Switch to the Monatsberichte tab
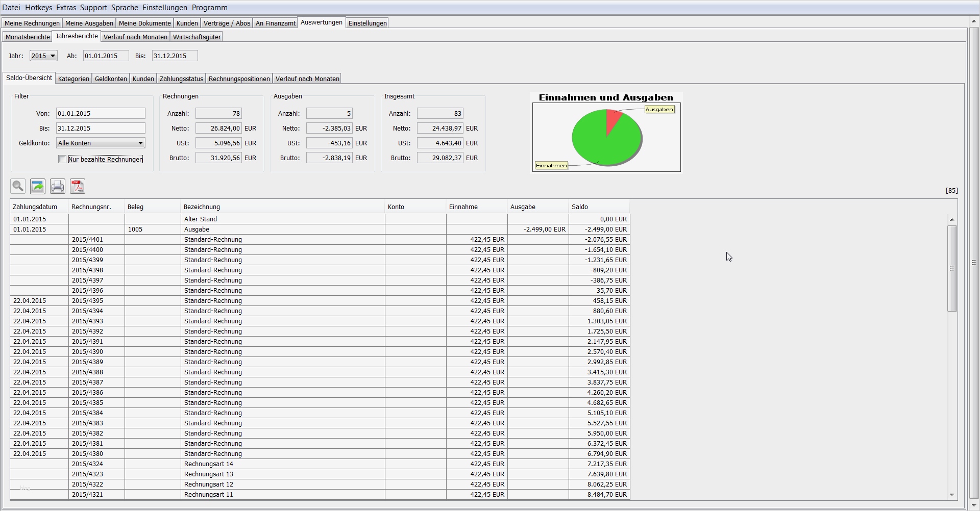 (x=28, y=37)
